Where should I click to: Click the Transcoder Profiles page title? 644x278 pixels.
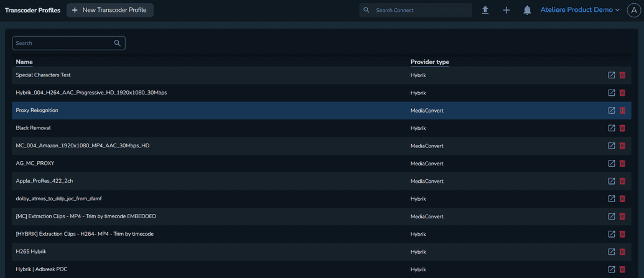click(32, 11)
